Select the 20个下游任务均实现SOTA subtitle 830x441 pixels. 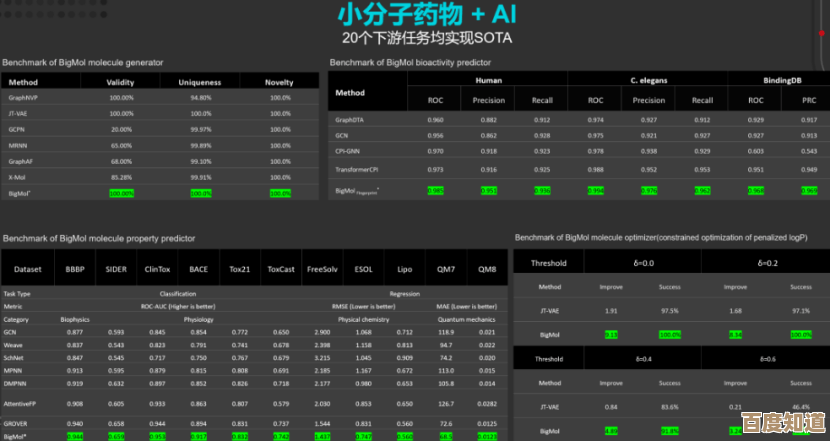pyautogui.click(x=412, y=38)
